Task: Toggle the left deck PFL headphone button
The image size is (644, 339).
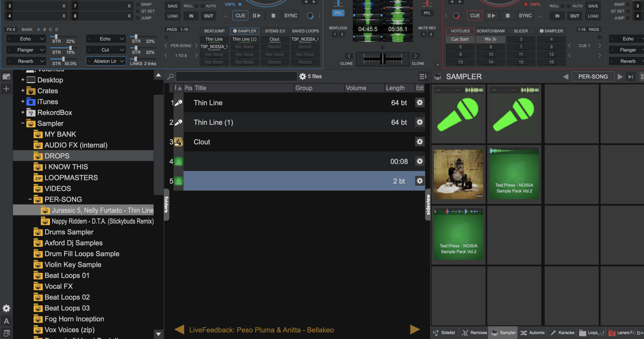Action: point(338,13)
